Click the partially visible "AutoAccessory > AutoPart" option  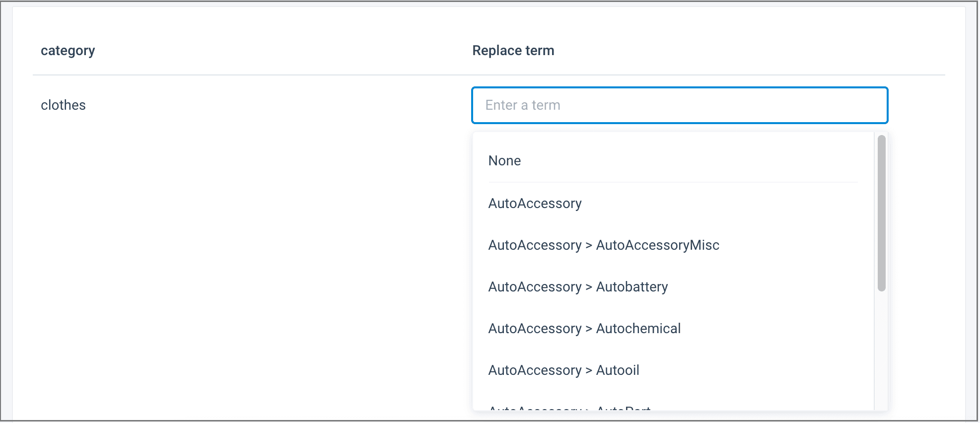click(x=569, y=408)
